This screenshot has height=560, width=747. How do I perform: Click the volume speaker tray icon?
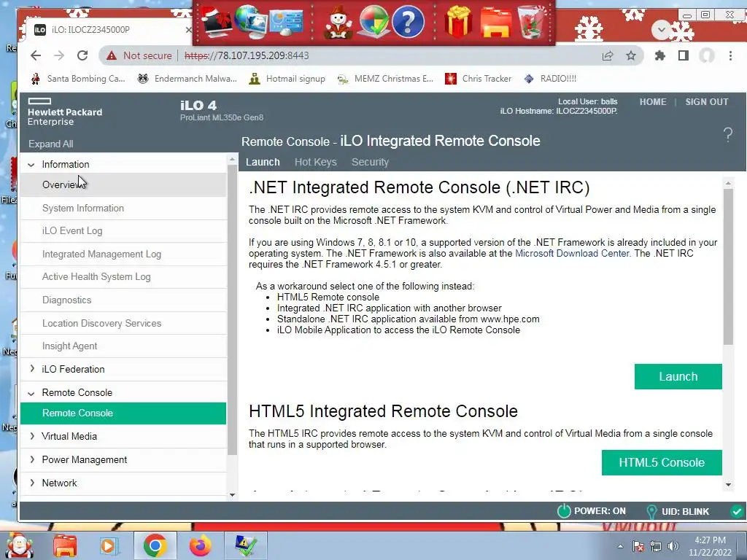(673, 546)
